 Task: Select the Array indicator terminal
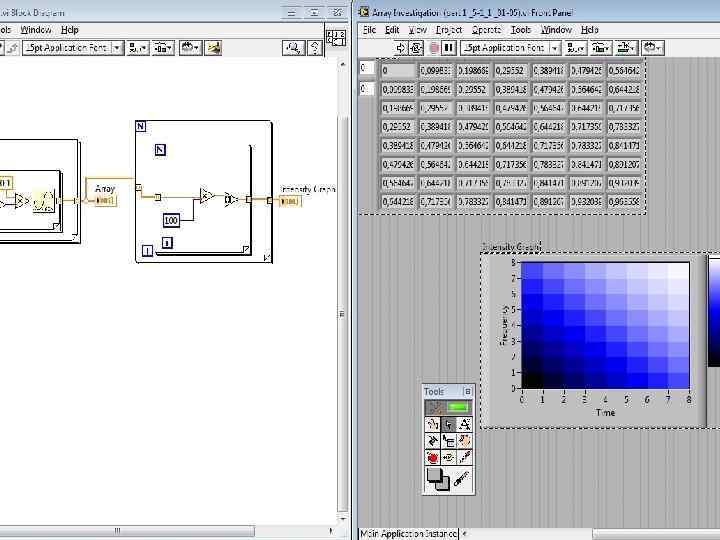click(x=106, y=201)
